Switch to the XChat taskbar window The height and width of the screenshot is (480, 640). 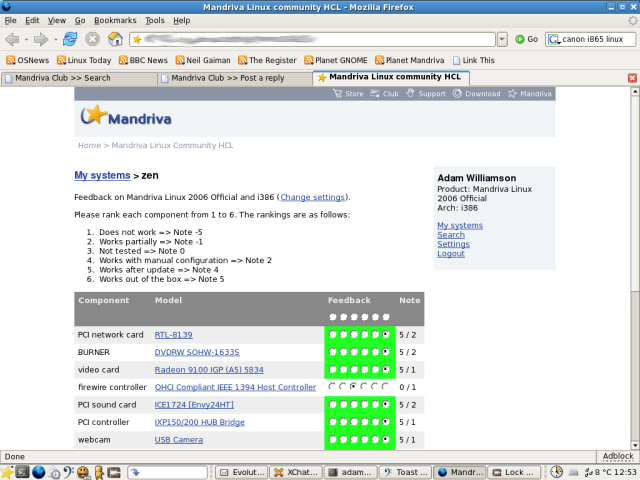pyautogui.click(x=296, y=472)
